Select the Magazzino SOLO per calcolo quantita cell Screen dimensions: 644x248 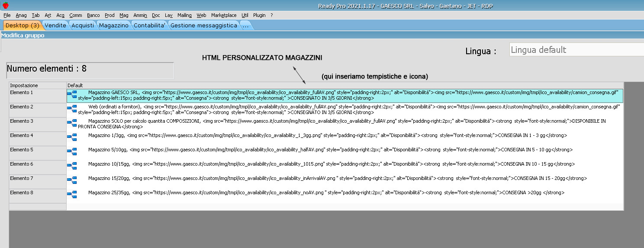pyautogui.click(x=345, y=124)
